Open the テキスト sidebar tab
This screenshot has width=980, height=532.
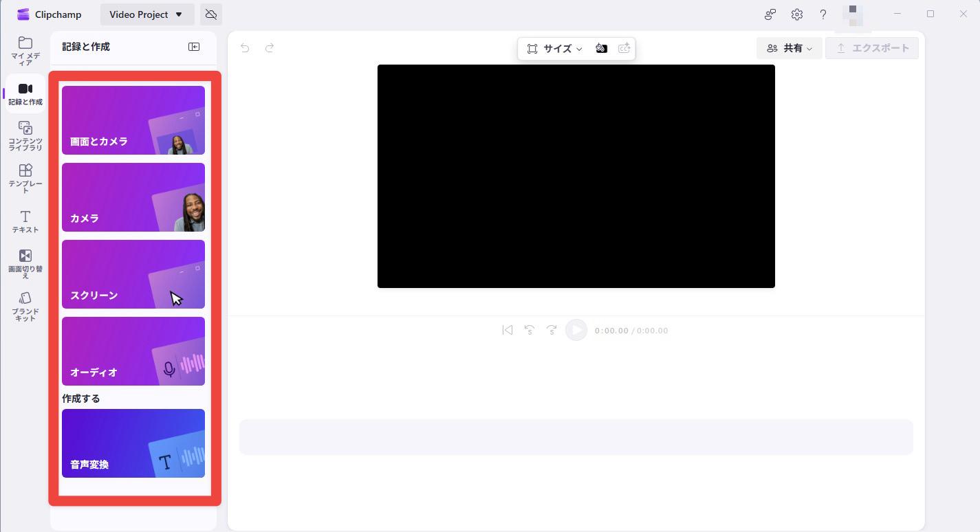click(x=25, y=221)
